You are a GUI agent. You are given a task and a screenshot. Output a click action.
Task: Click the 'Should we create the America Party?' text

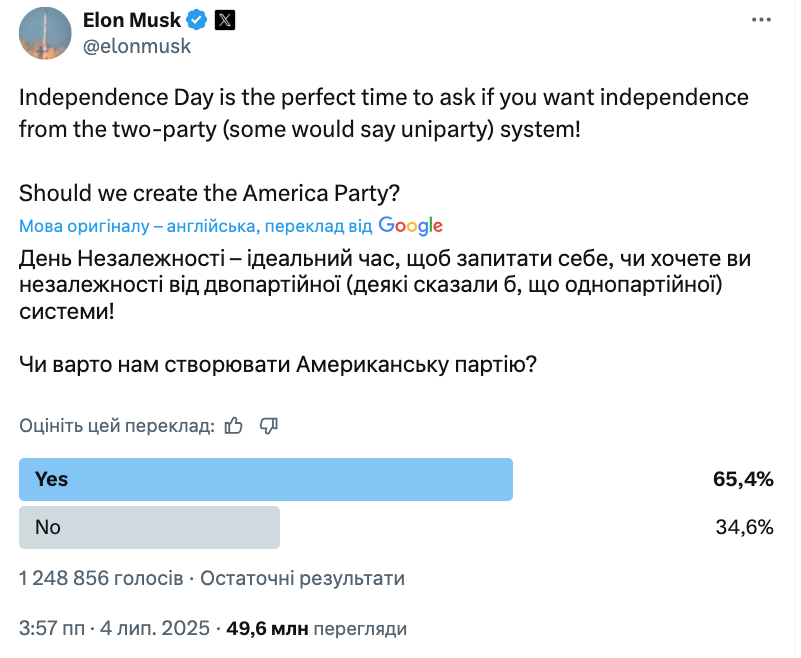point(209,194)
